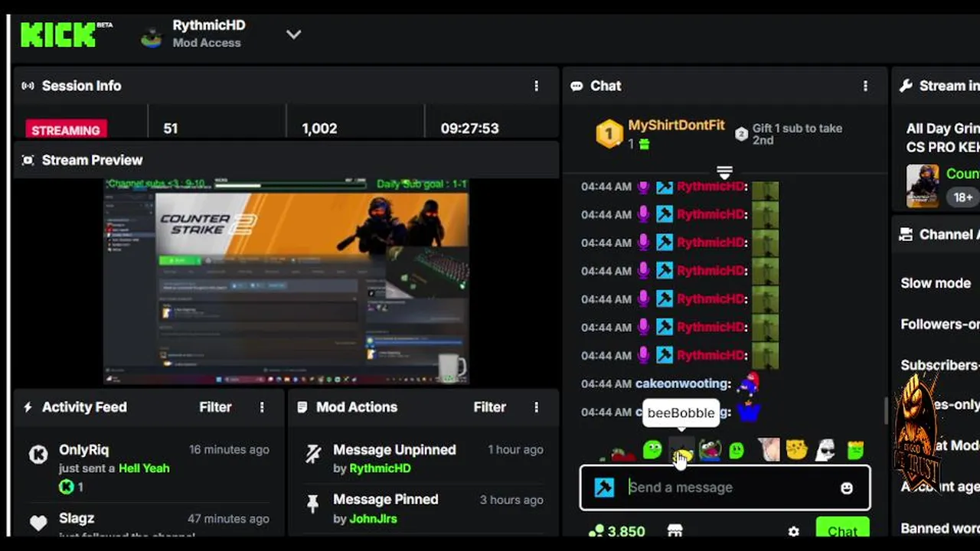Image resolution: width=980 pixels, height=551 pixels.
Task: Click the Message Unpinned icon
Action: 312,455
